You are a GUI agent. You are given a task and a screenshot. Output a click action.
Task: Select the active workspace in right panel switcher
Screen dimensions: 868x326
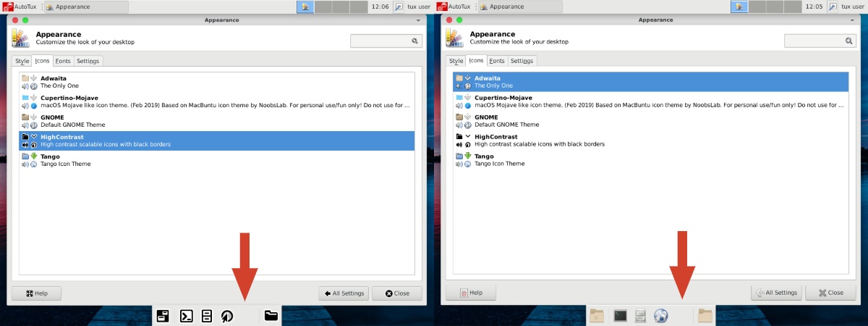pos(739,7)
